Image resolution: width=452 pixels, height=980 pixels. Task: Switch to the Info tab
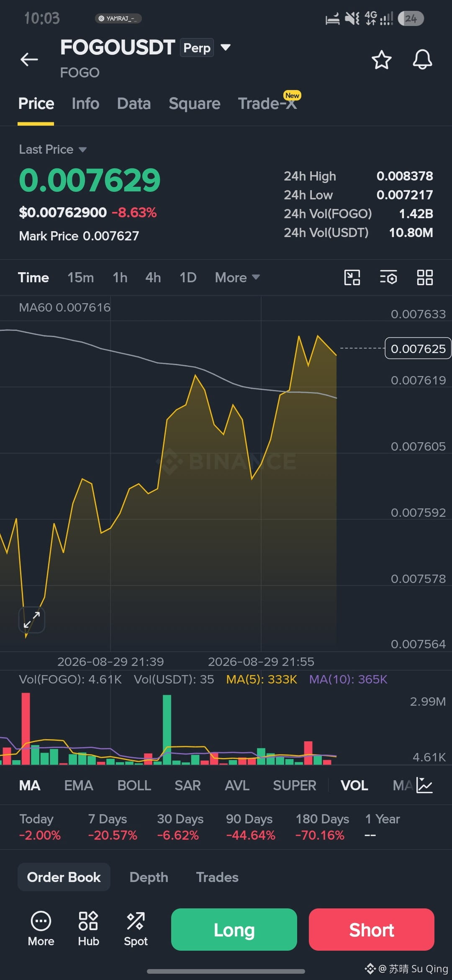pyautogui.click(x=85, y=103)
